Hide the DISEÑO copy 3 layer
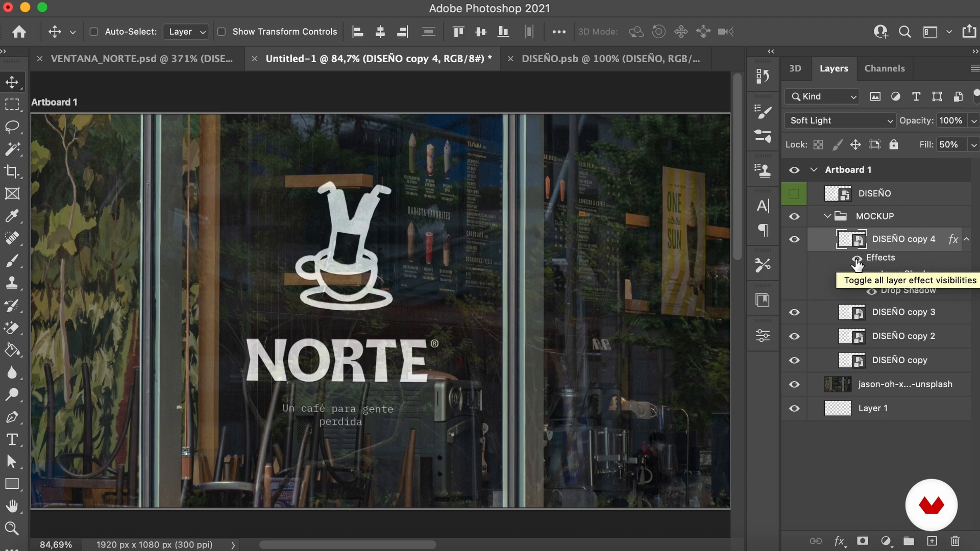 click(x=794, y=312)
